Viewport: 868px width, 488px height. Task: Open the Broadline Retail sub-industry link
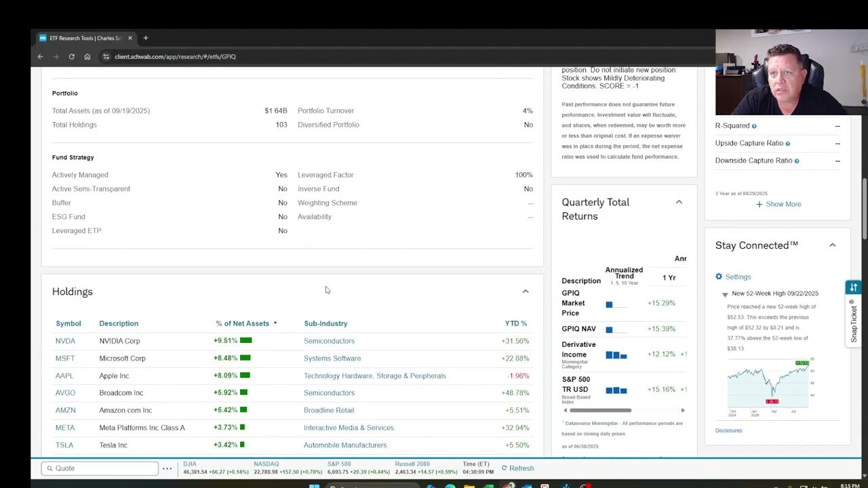coord(329,411)
